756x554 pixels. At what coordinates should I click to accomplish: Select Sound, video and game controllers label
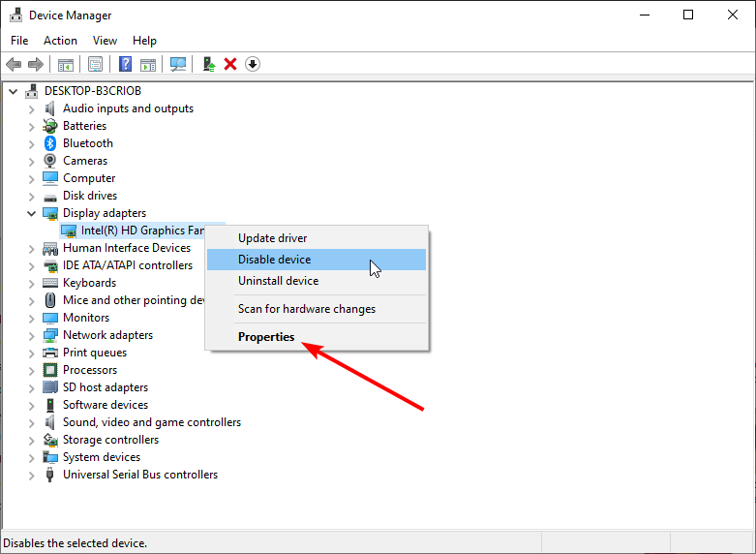pyautogui.click(x=152, y=422)
